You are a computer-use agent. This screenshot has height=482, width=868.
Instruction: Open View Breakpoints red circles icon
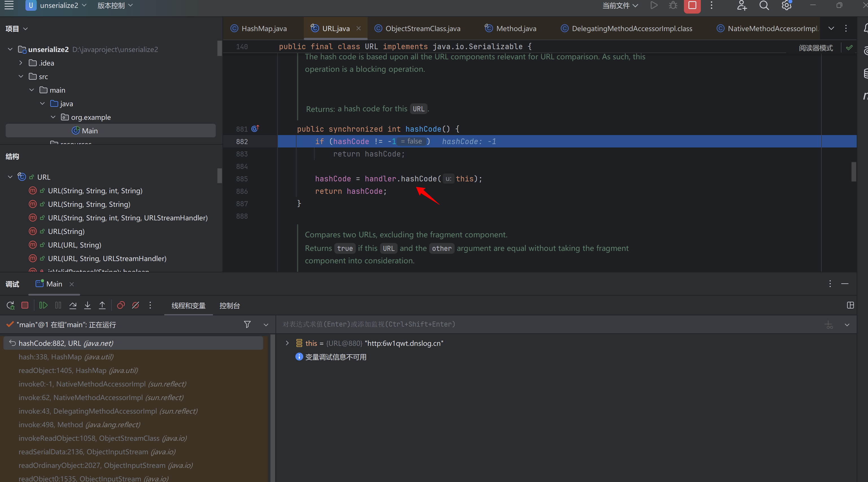coord(121,305)
